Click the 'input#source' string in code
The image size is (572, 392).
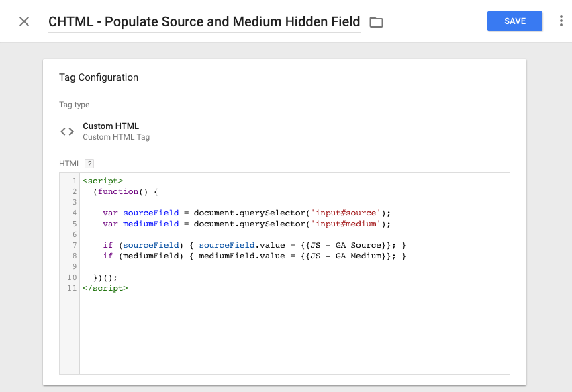click(346, 213)
